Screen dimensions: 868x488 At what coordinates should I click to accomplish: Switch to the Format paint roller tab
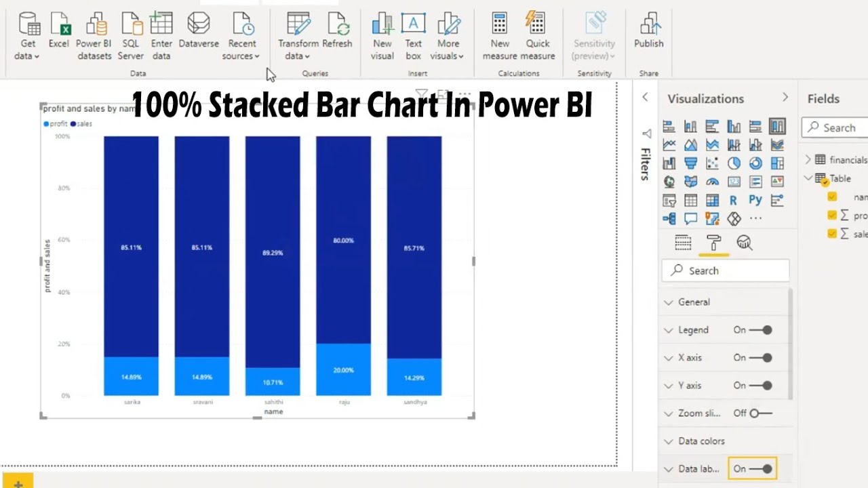point(713,243)
